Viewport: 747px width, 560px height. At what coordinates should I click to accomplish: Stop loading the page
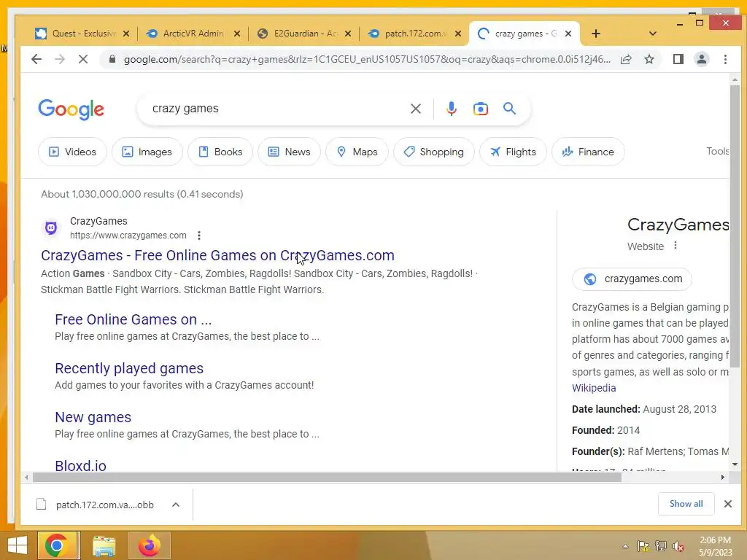(x=83, y=59)
